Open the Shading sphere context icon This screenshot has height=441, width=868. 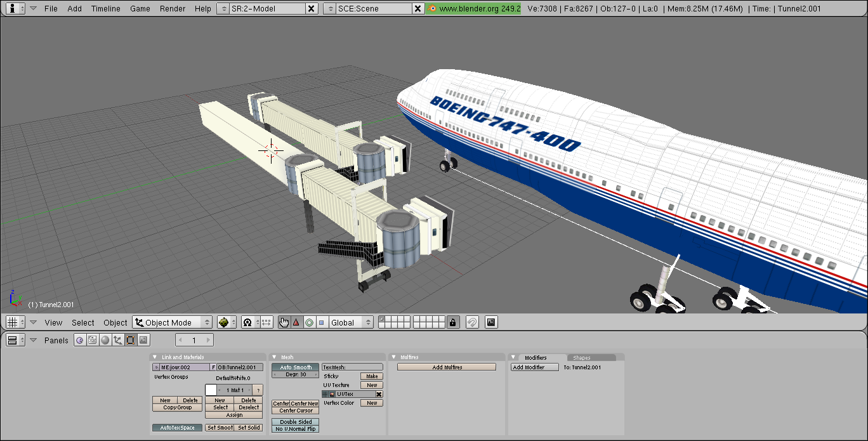click(x=105, y=340)
